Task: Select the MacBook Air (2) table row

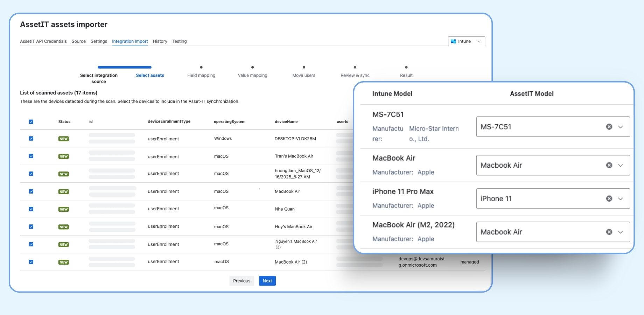Action: tap(31, 261)
